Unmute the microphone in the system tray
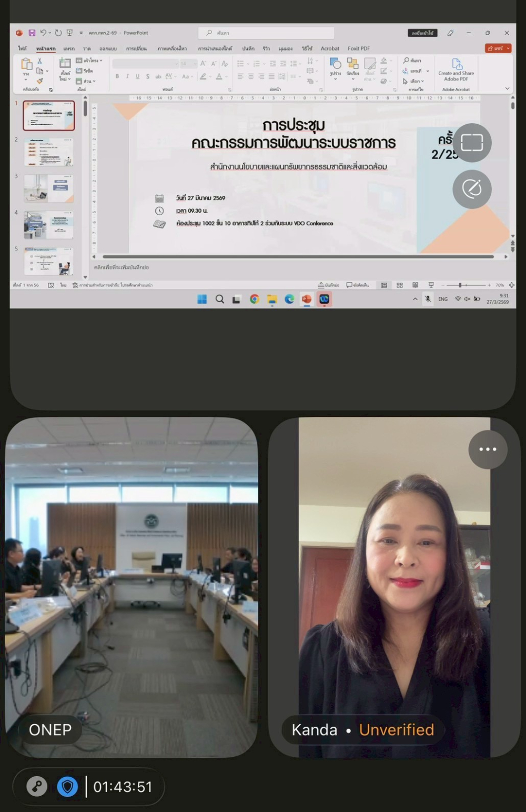This screenshot has width=526, height=812. pos(428,299)
